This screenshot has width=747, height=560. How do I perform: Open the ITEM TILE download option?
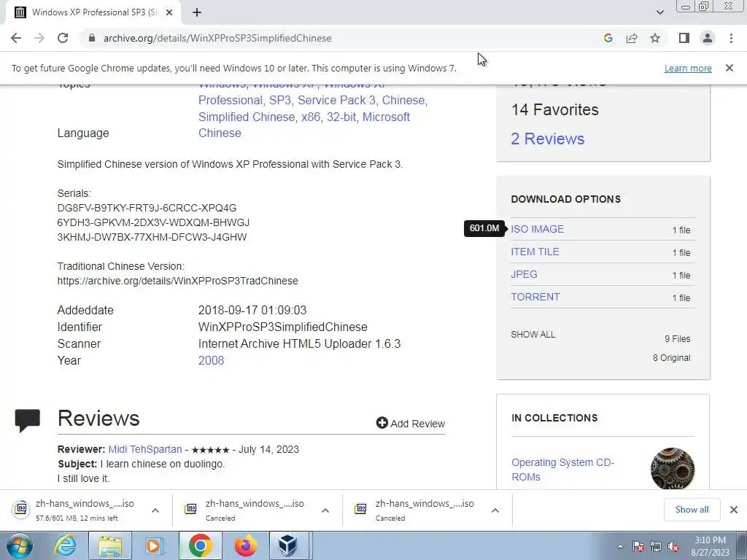(535, 252)
